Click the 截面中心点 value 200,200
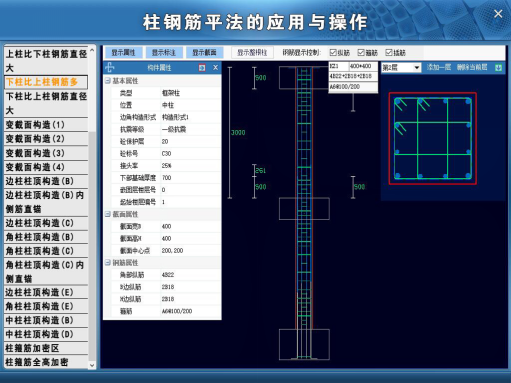 pyautogui.click(x=191, y=250)
